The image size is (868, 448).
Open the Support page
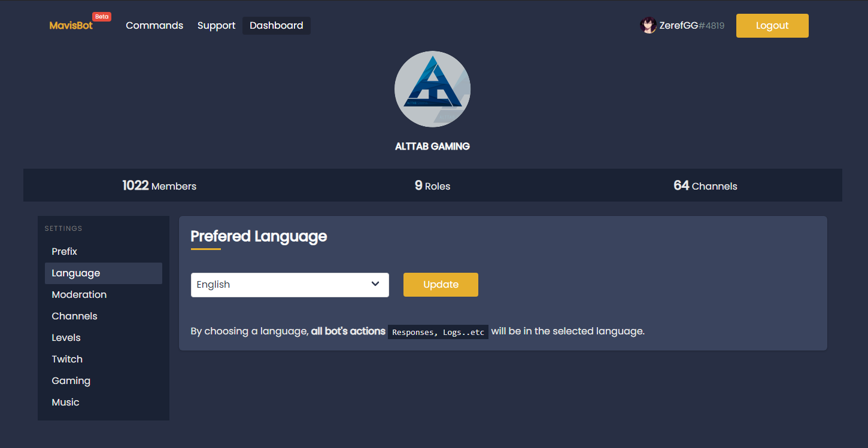(216, 25)
